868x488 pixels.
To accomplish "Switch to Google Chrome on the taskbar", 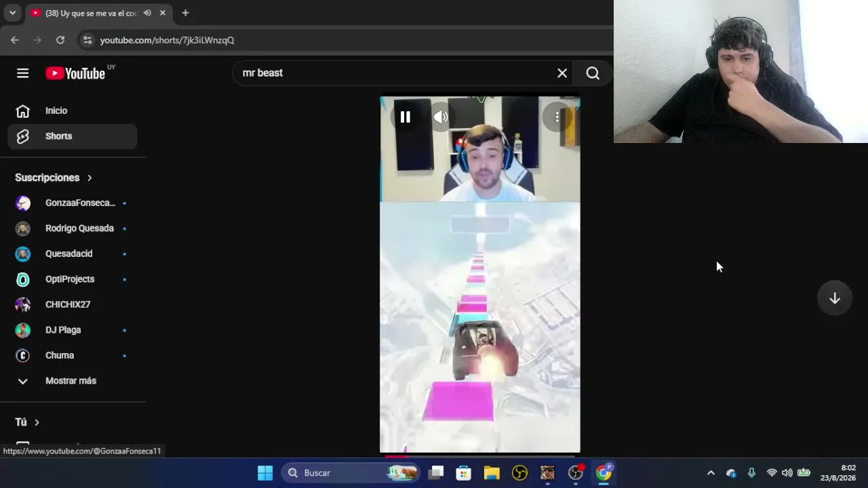I will tap(604, 473).
